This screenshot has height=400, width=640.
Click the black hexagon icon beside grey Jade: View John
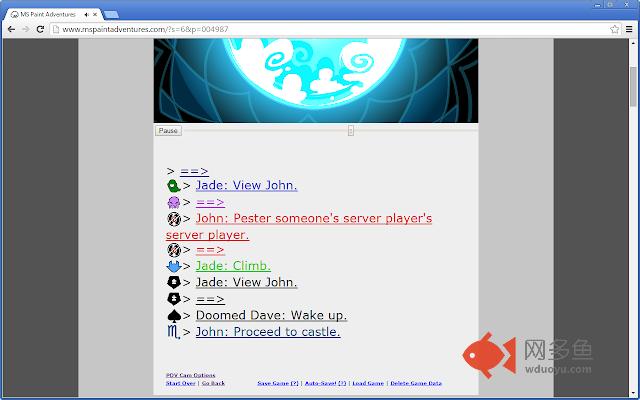coord(174,282)
